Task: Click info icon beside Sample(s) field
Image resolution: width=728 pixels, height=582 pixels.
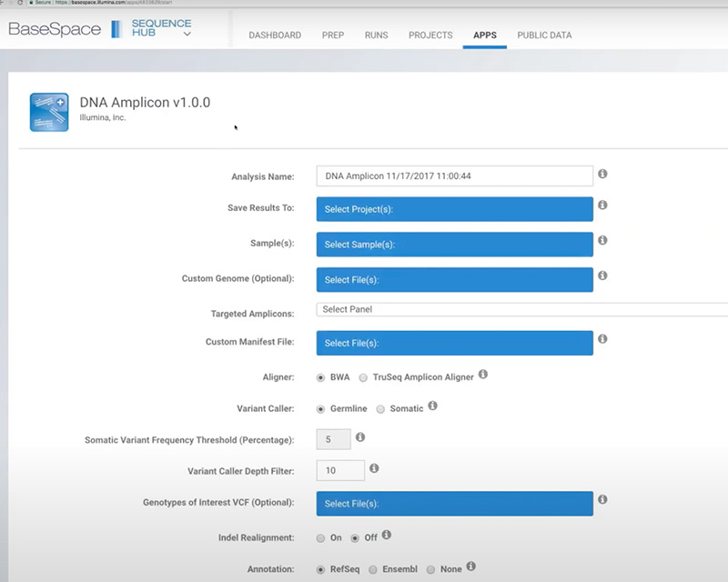Action: click(x=602, y=241)
